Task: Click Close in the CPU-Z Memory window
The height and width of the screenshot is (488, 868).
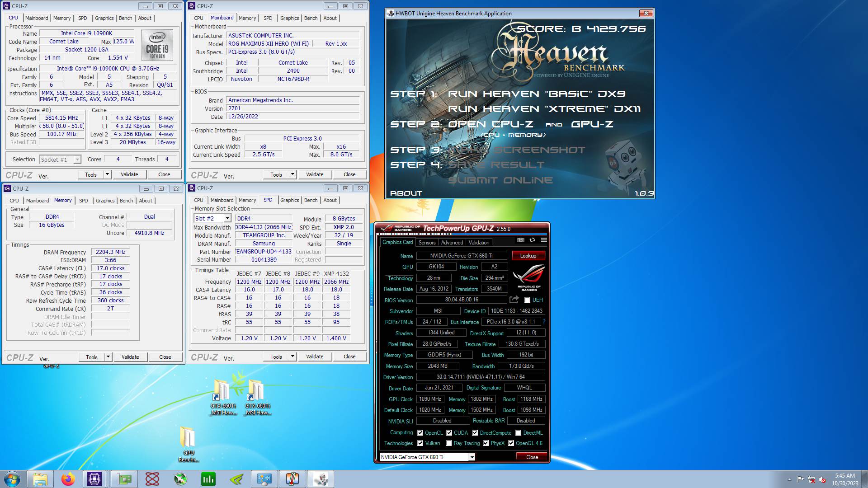Action: [x=165, y=357]
